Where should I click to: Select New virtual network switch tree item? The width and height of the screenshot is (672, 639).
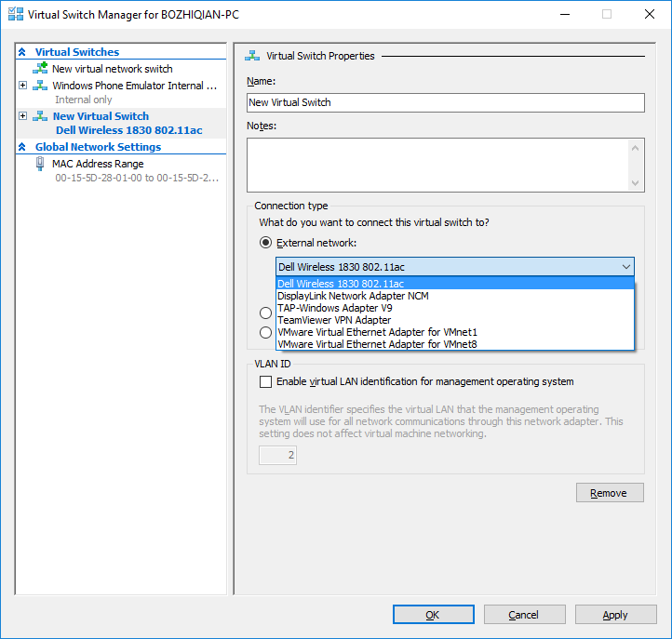coord(113,69)
